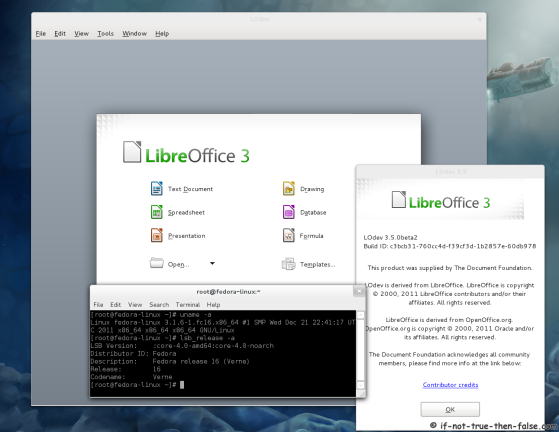The image size is (559, 432).
Task: Select the Drawing label
Action: [x=312, y=189]
